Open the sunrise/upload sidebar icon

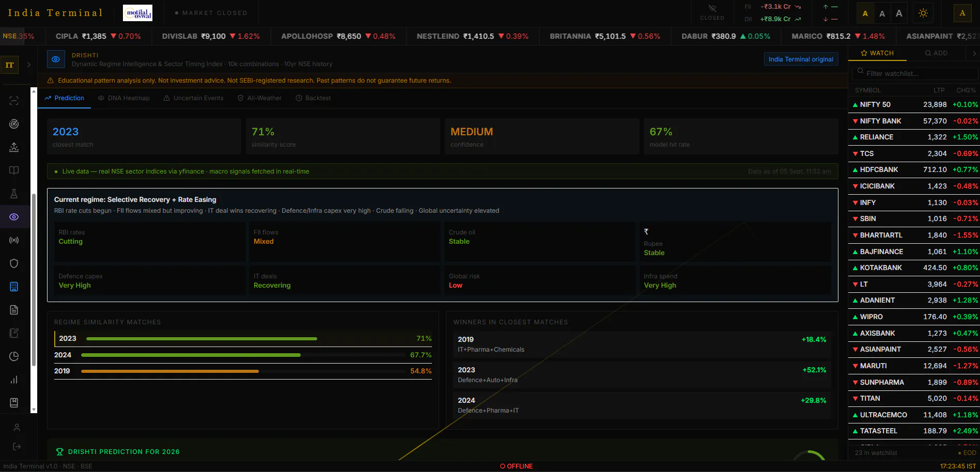14,147
